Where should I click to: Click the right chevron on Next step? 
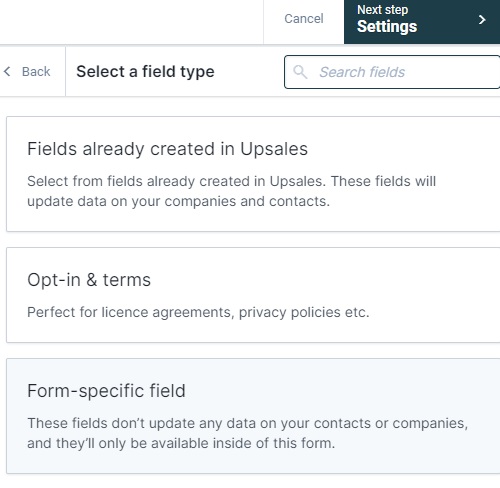point(482,20)
